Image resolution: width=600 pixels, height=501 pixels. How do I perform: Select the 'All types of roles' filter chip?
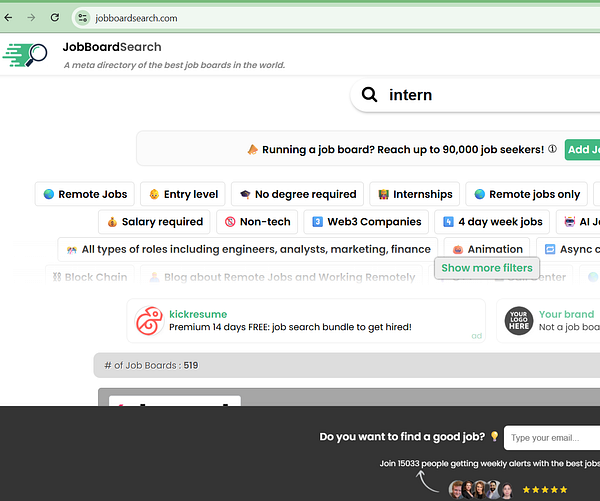click(x=248, y=249)
